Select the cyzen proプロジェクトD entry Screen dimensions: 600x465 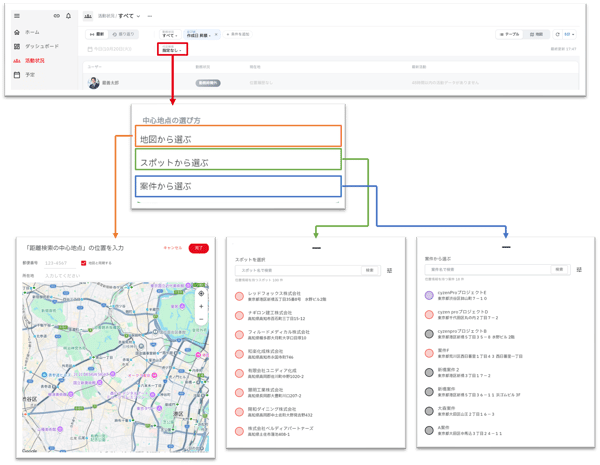462,315
